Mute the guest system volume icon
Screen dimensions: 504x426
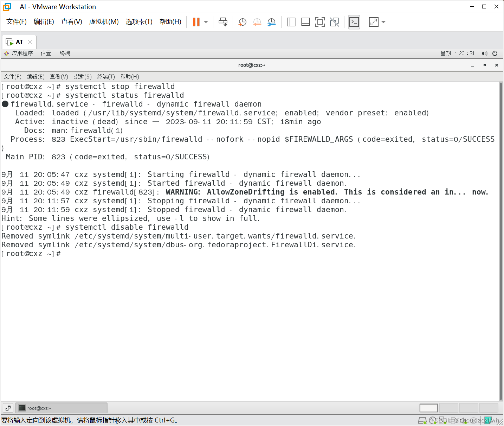tap(484, 53)
